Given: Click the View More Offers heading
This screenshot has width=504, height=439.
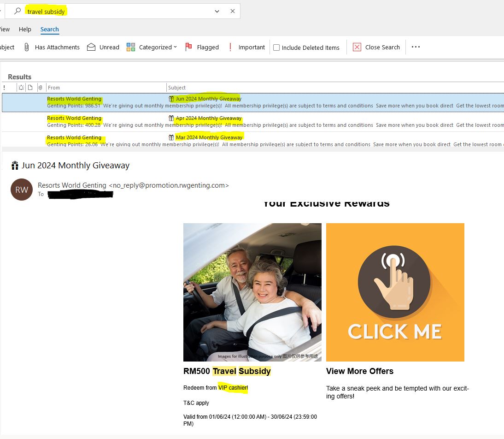Looking at the screenshot, I should (x=360, y=371).
